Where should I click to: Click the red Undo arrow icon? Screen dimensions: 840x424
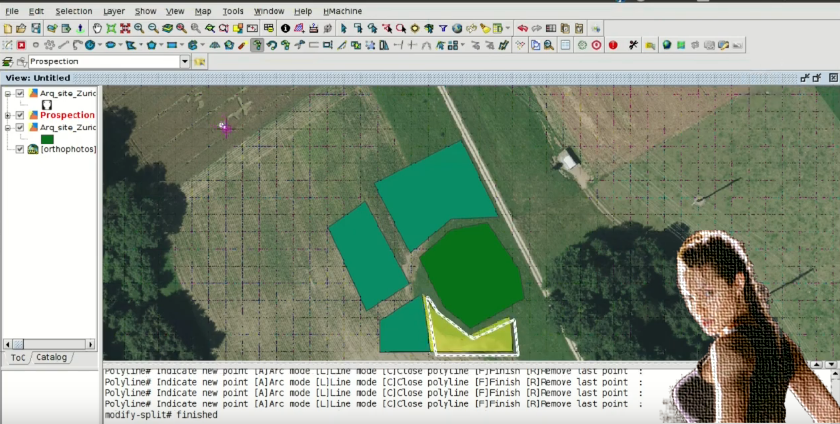click(522, 28)
